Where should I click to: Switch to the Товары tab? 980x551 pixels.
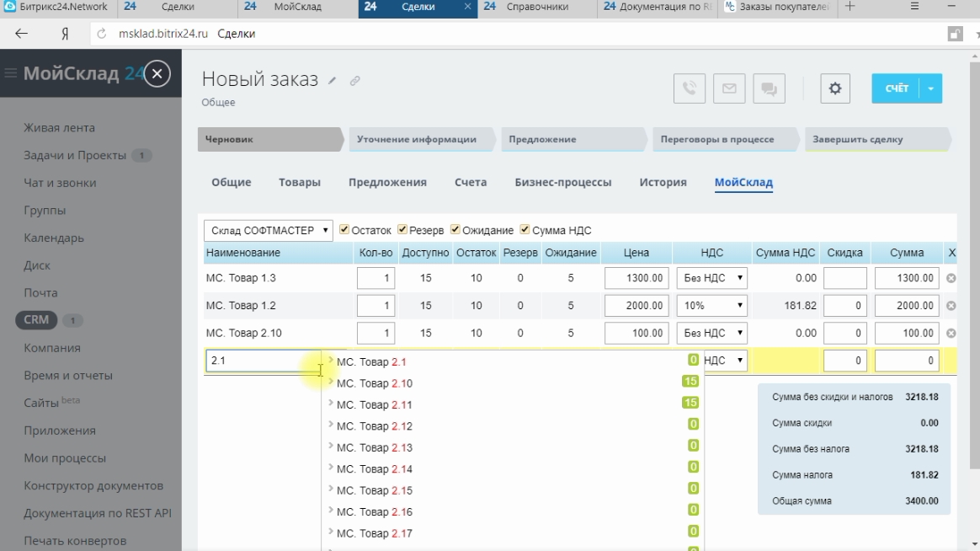300,182
